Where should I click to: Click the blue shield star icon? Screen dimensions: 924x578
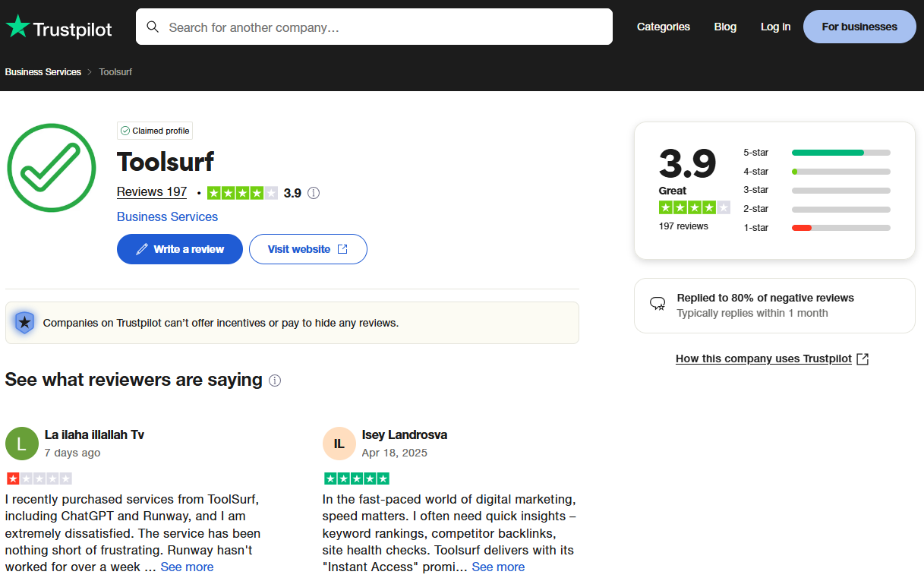click(24, 323)
